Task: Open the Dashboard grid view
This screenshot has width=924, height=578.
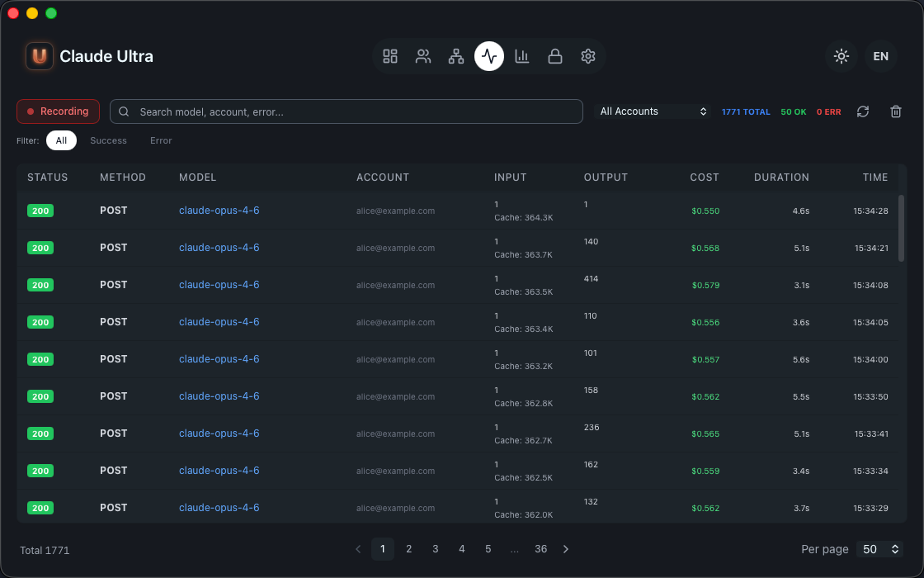Action: (x=390, y=56)
